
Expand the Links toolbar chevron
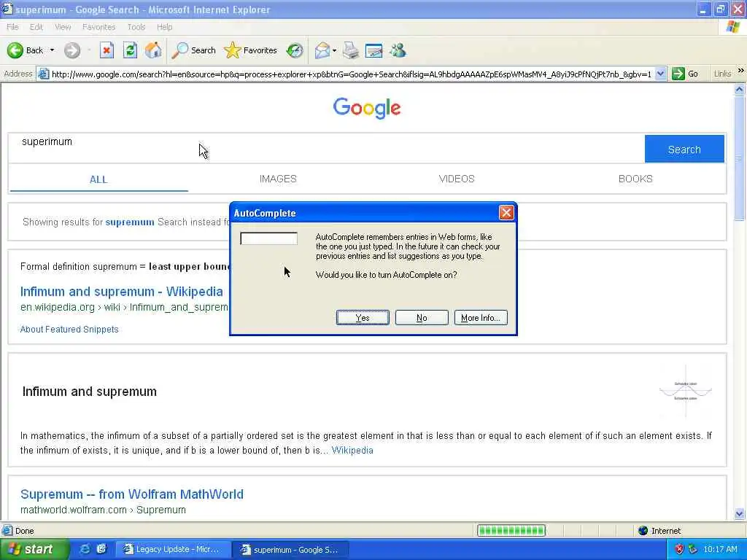coord(741,71)
